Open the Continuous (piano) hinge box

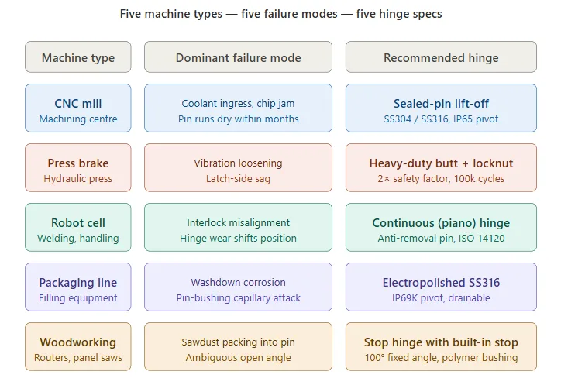tap(441, 228)
